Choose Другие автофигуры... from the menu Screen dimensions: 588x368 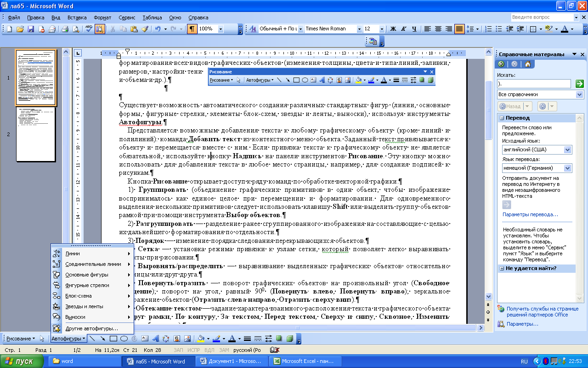point(92,328)
